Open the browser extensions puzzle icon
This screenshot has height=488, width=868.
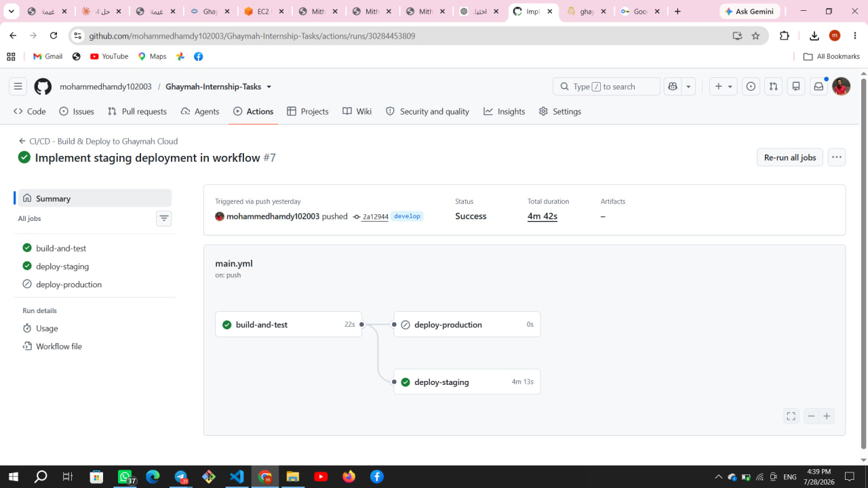tap(785, 36)
